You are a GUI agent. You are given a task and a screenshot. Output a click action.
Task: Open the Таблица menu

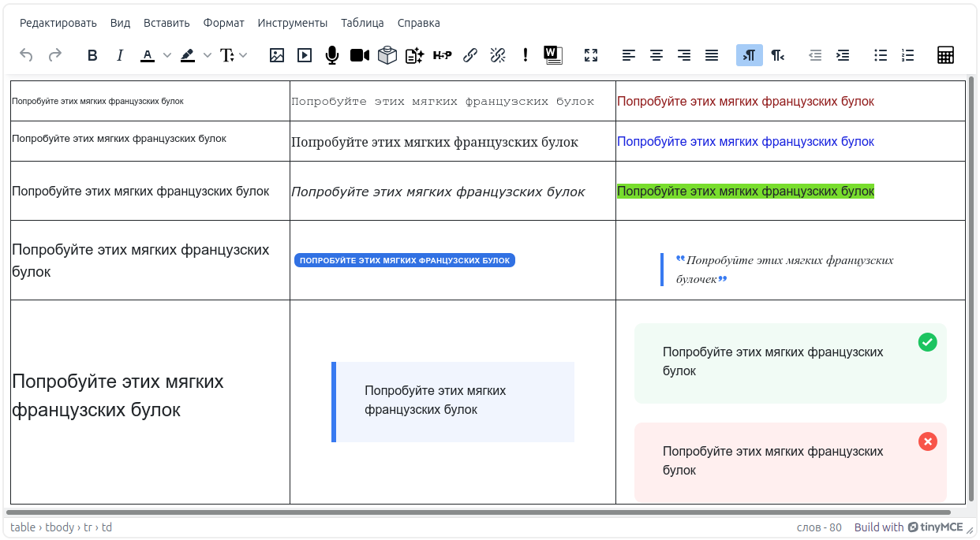(x=362, y=23)
